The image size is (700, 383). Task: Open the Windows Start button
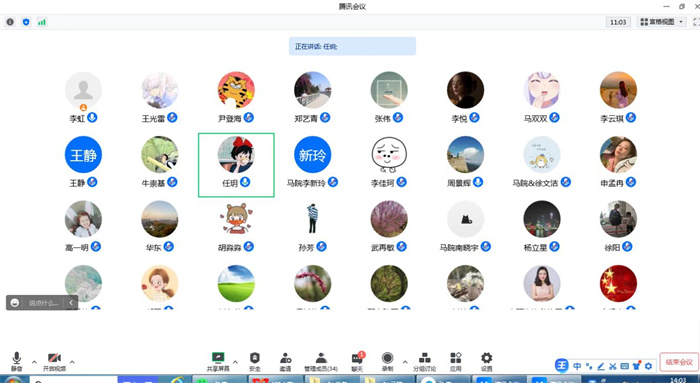(x=13, y=380)
